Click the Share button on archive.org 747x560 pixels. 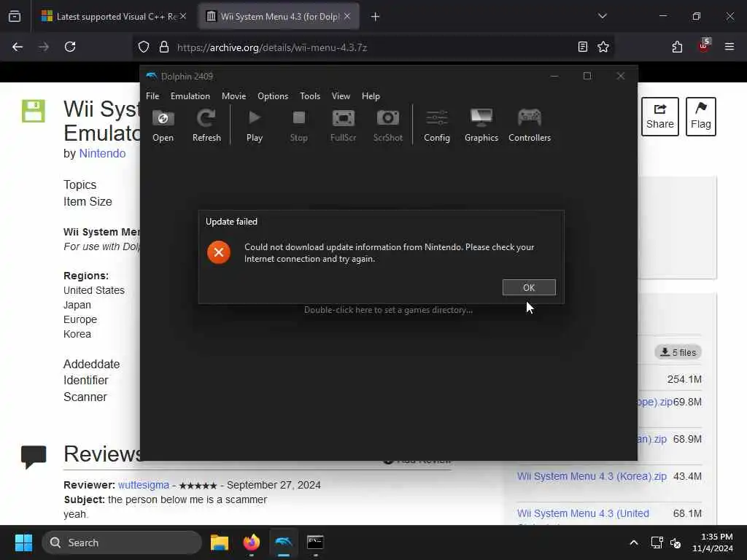[x=659, y=117]
